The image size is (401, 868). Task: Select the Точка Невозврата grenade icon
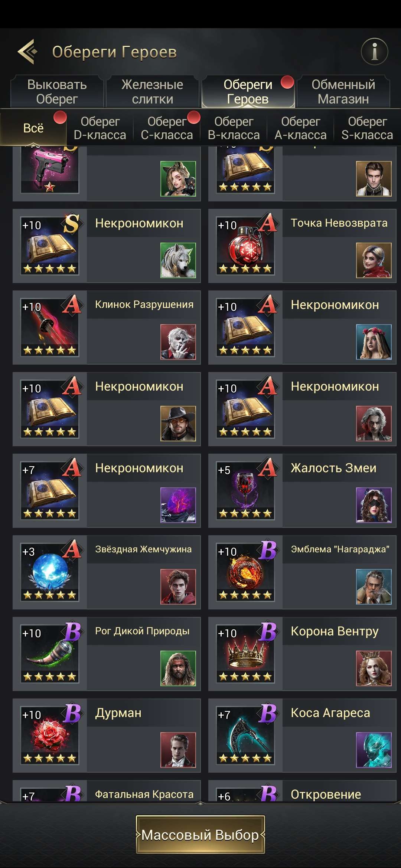[246, 246]
